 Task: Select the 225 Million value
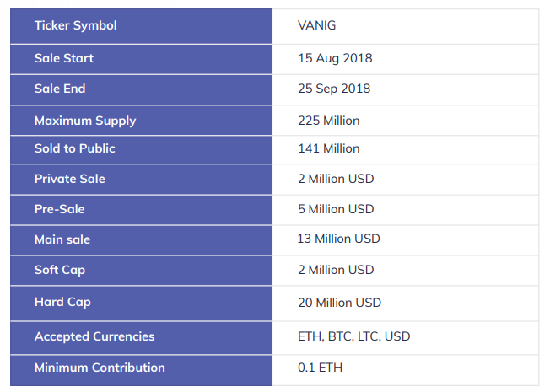click(x=329, y=121)
